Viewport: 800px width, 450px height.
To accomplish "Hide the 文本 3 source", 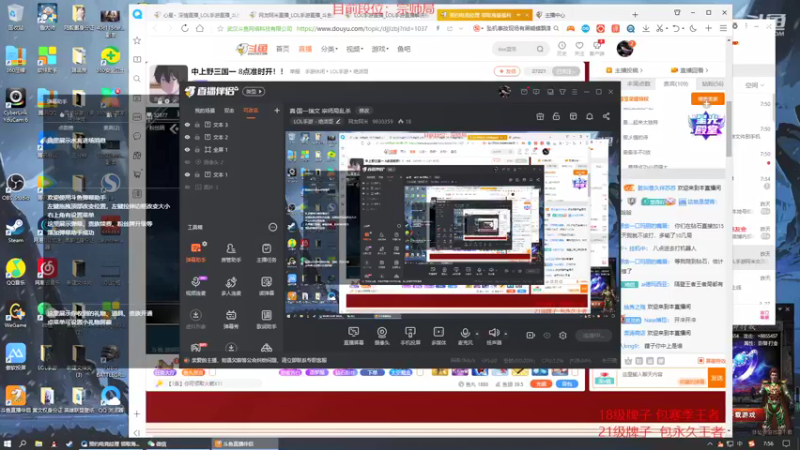I will click(187, 124).
